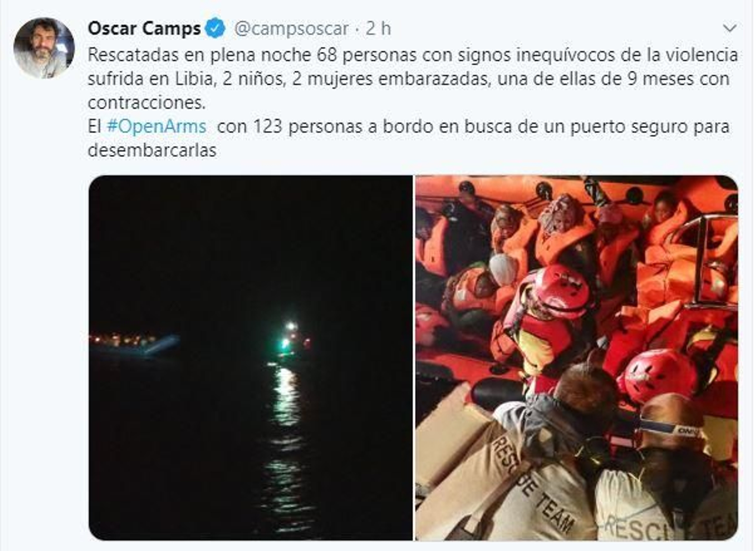Click the distant shore lights in night photo
756x551 pixels.
point(124,339)
